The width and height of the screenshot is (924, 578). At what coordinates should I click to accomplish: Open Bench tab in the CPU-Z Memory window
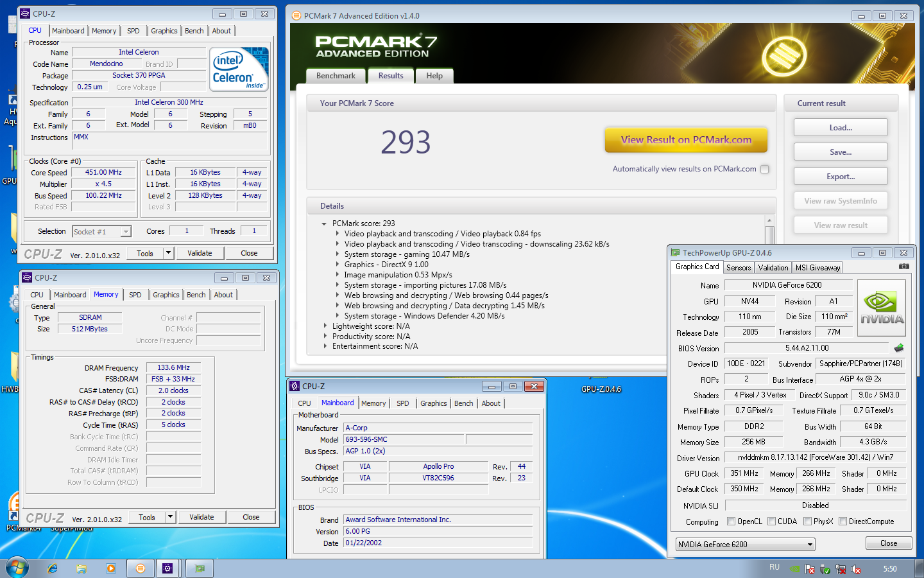pyautogui.click(x=196, y=295)
